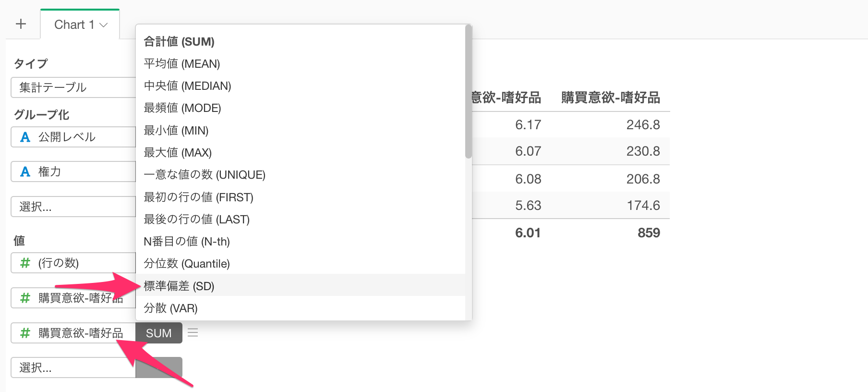Select 中央値 (MEDIAN) option
Screen dimensions: 868x392
coord(301,86)
